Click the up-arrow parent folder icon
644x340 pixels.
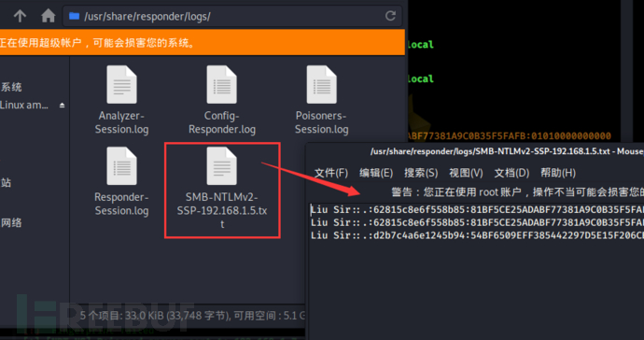point(20,16)
